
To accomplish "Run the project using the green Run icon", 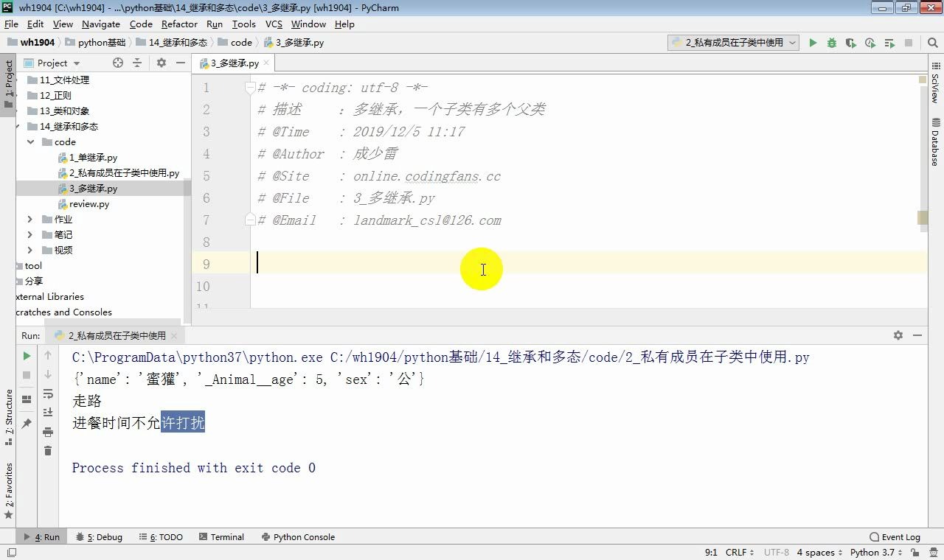I will (812, 43).
